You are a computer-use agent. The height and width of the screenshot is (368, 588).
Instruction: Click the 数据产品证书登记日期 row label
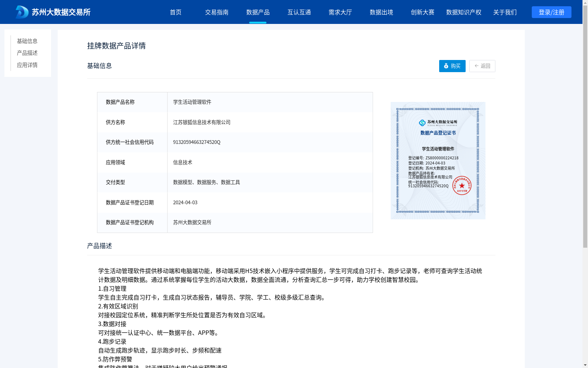click(130, 202)
